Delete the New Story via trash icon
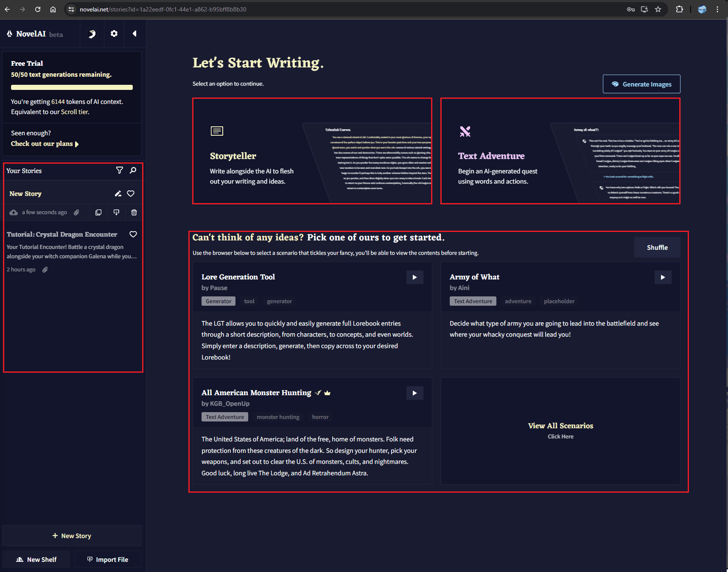Image resolution: width=728 pixels, height=572 pixels. 134,212
